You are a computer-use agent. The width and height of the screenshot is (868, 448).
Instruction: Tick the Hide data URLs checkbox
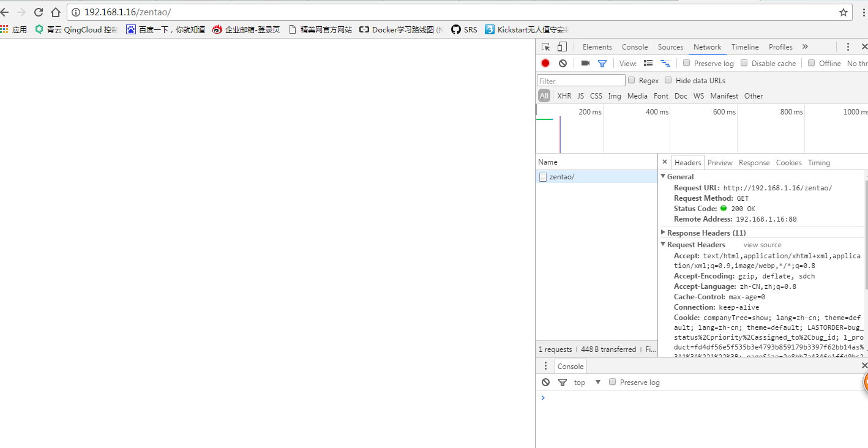668,80
